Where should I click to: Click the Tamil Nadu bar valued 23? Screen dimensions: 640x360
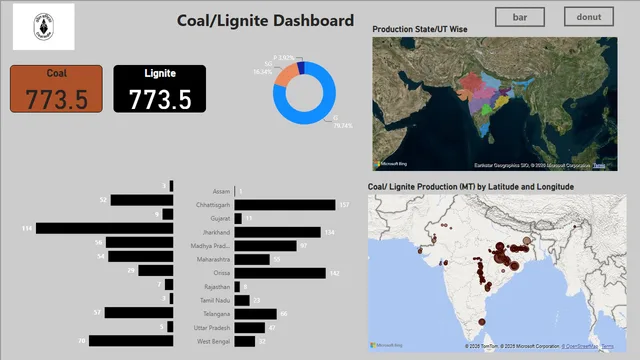click(x=242, y=300)
